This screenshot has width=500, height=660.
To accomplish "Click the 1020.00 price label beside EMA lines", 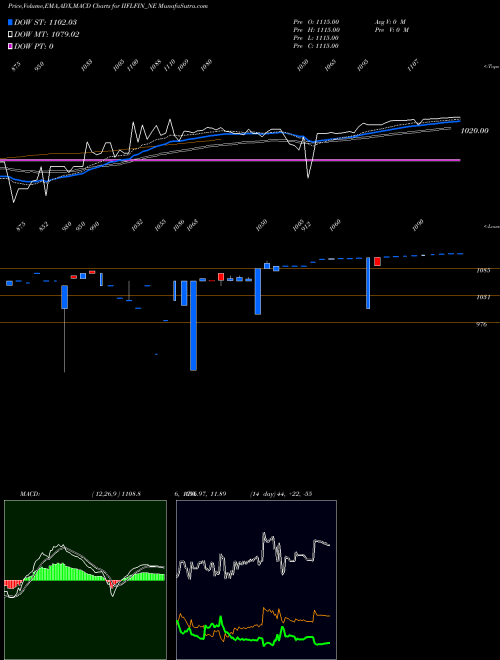I will (x=475, y=131).
